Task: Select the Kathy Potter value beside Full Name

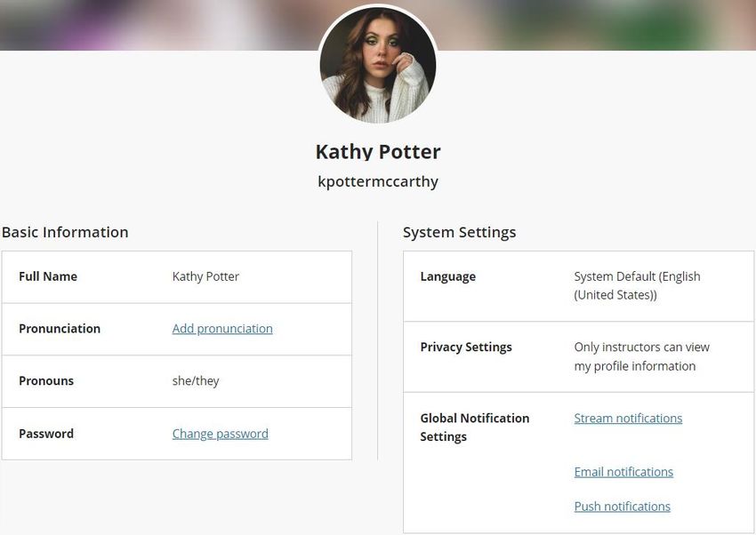Action: [205, 276]
